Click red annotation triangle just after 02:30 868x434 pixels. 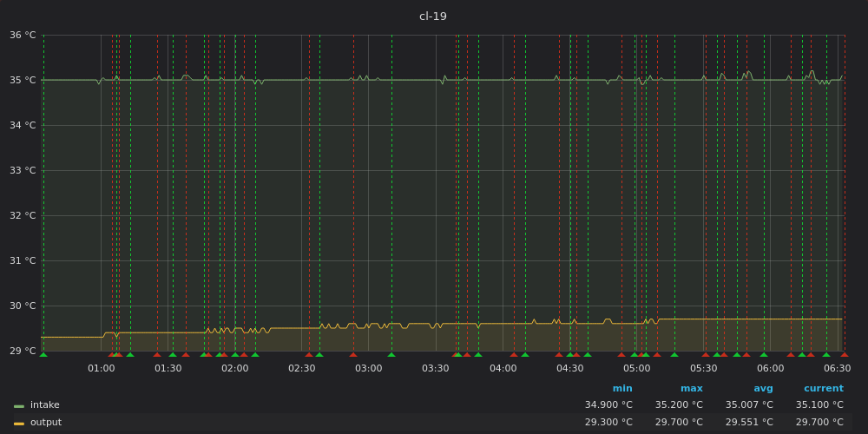click(x=309, y=355)
